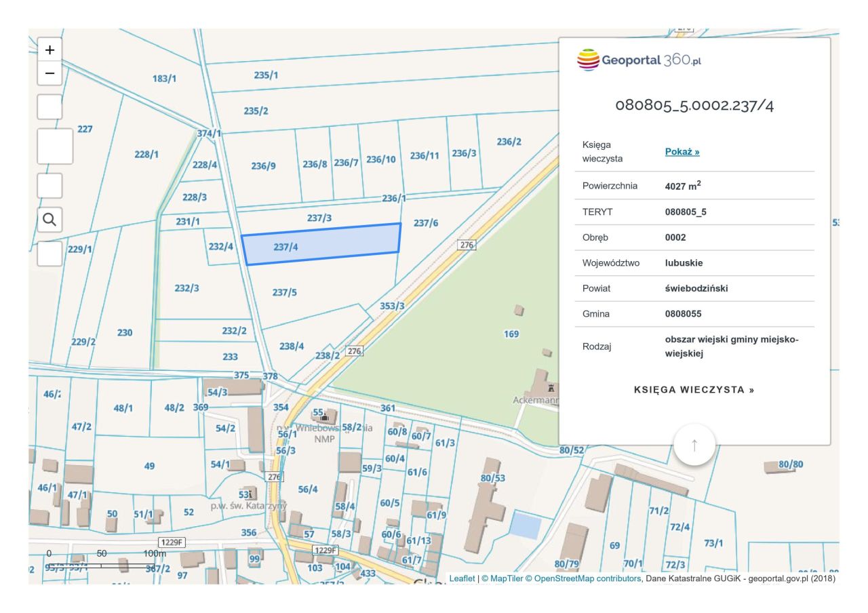Click the large blank map control button

click(55, 146)
